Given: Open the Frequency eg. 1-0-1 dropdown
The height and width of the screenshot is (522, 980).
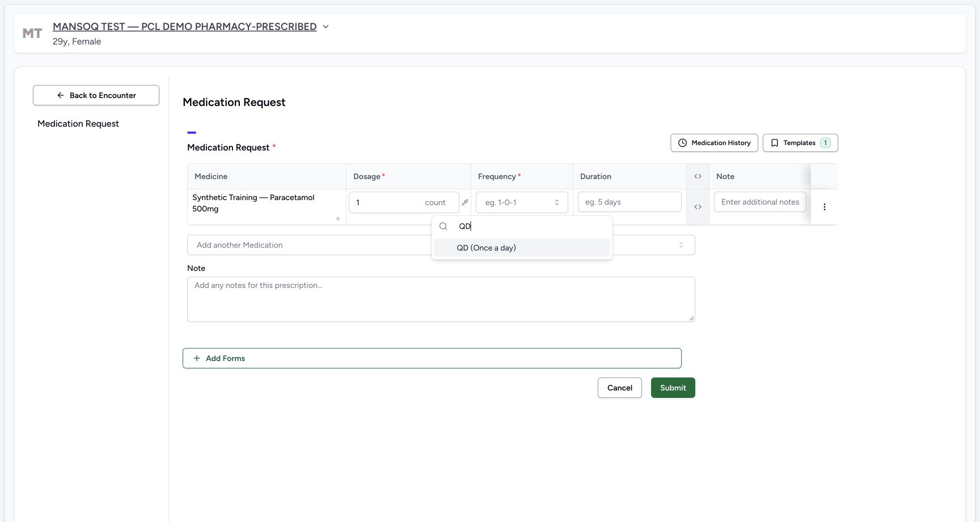Looking at the screenshot, I should coord(522,202).
